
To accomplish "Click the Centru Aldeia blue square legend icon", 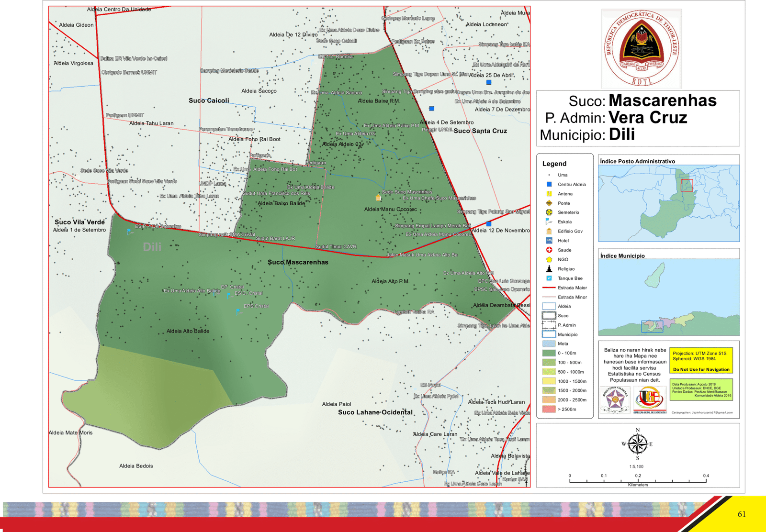I will coord(549,184).
